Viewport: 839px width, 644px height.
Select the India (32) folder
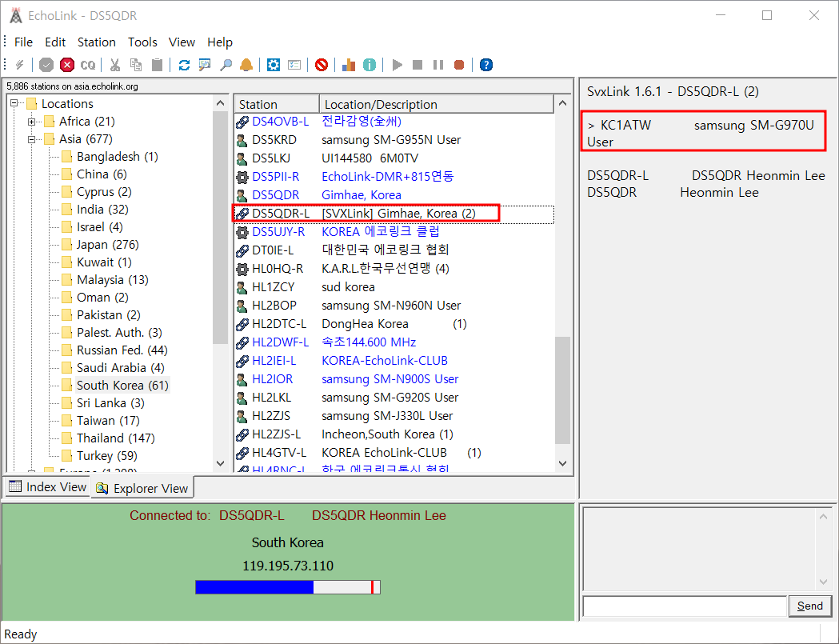point(102,210)
